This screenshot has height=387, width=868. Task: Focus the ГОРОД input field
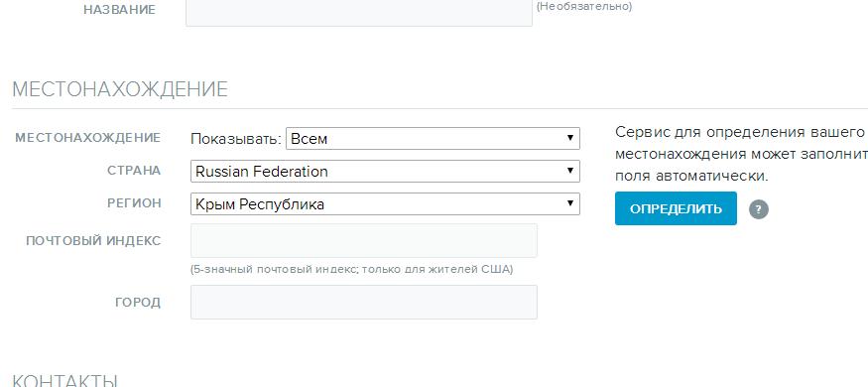click(364, 302)
